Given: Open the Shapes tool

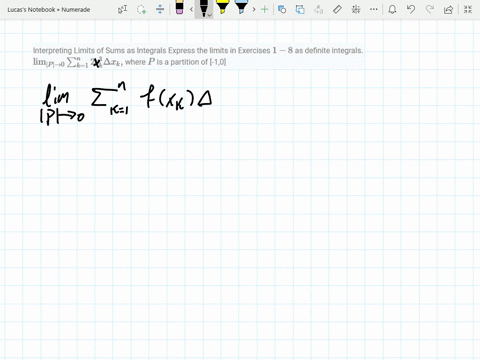Looking at the screenshot, I should (282, 9).
